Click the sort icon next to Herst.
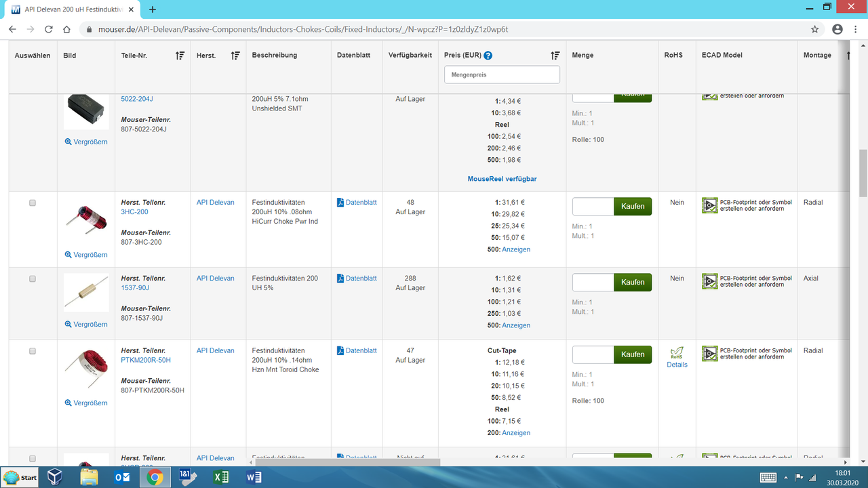The height and width of the screenshot is (488, 868). (235, 55)
